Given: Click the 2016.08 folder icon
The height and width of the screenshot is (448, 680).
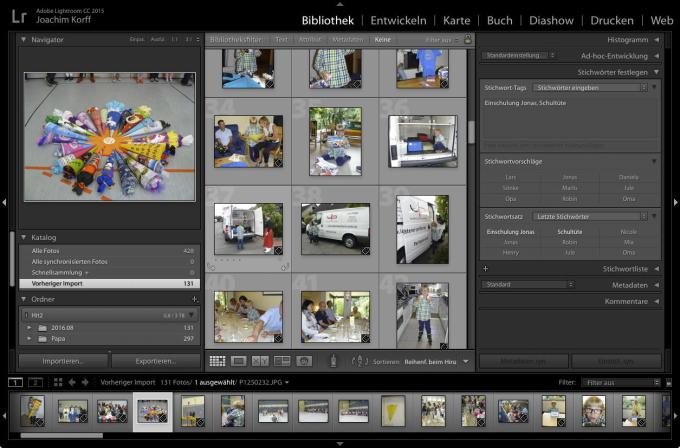Looking at the screenshot, I should 42,328.
